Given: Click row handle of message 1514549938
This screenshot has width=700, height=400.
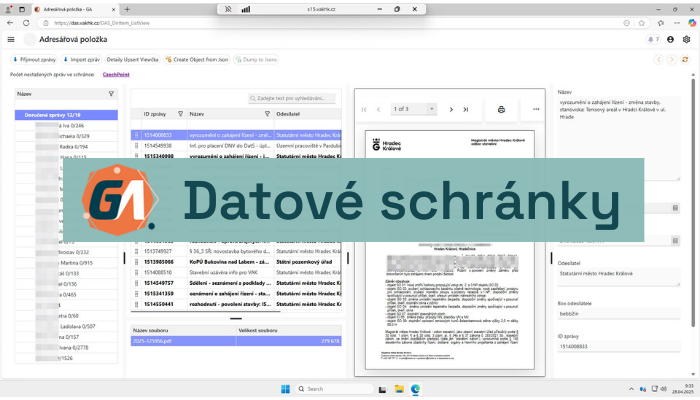Looking at the screenshot, I should tap(137, 146).
